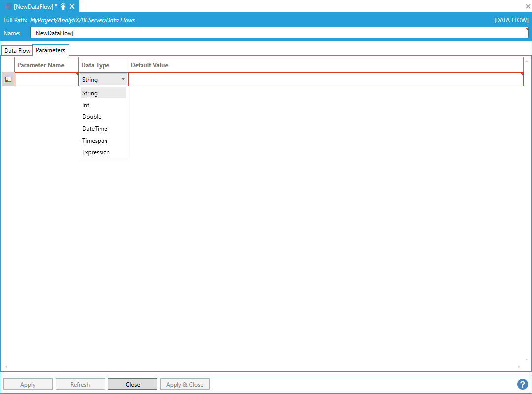This screenshot has height=394, width=532.
Task: Switch to the Data Flow tab
Action: 17,51
